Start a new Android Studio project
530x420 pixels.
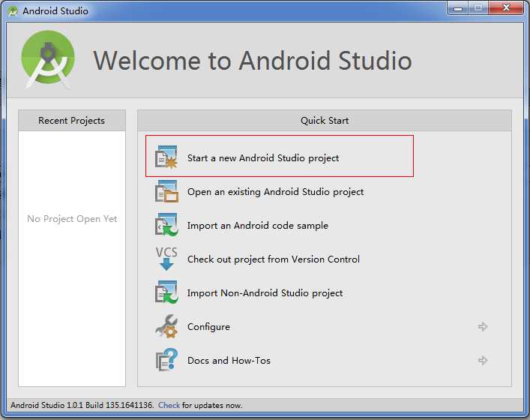(x=263, y=158)
